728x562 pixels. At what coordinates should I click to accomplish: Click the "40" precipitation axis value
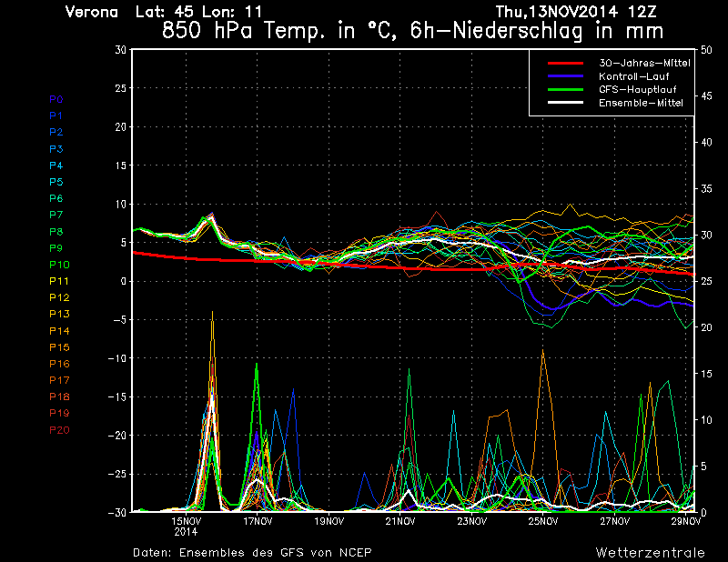706,143
